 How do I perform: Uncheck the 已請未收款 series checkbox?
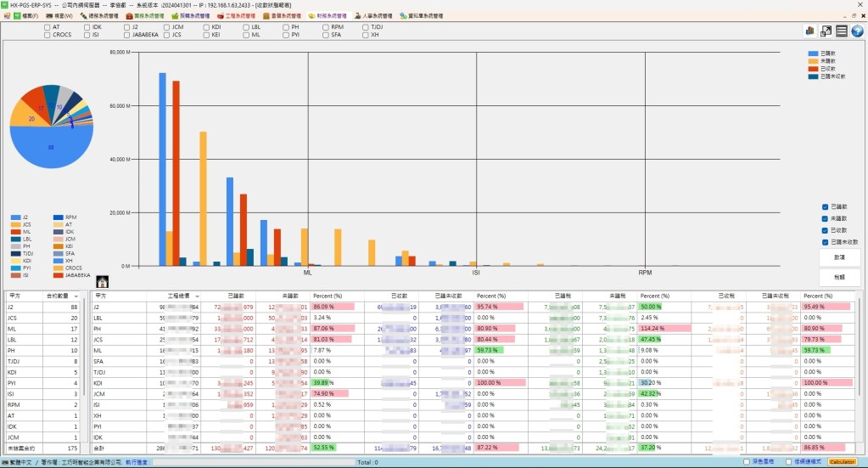point(826,241)
